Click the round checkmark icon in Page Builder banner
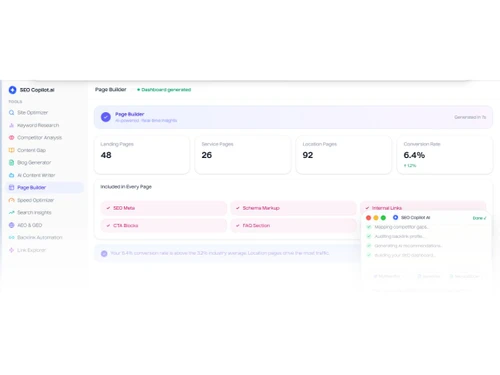The width and height of the screenshot is (500, 375). point(106,117)
